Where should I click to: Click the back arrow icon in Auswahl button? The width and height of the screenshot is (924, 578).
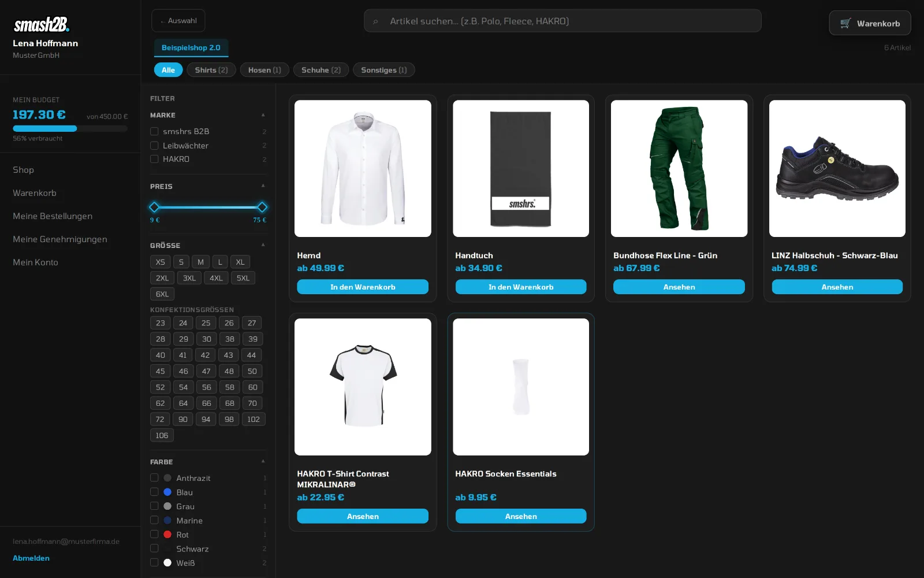[162, 21]
